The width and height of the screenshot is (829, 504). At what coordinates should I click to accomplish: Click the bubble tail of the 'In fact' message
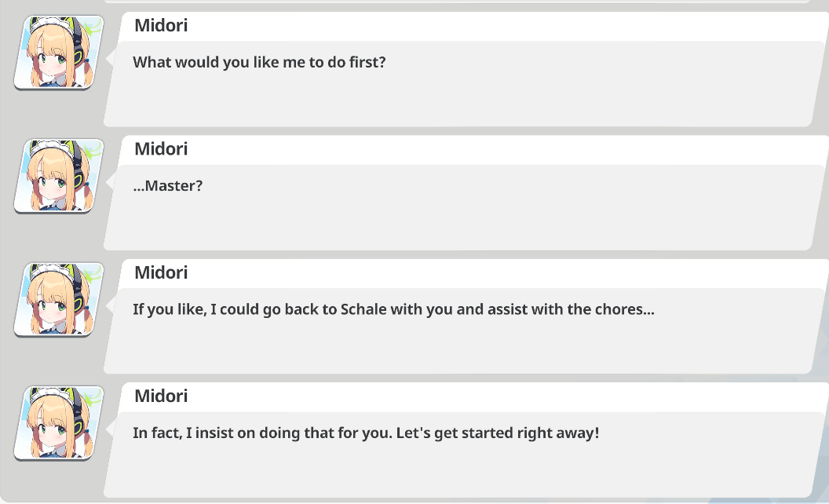coord(111,428)
